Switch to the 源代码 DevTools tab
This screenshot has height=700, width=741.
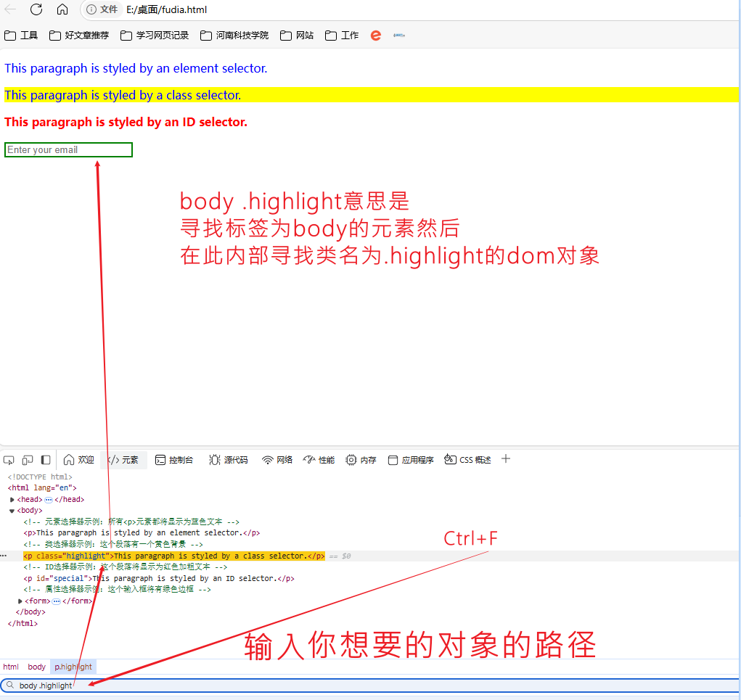[229, 460]
